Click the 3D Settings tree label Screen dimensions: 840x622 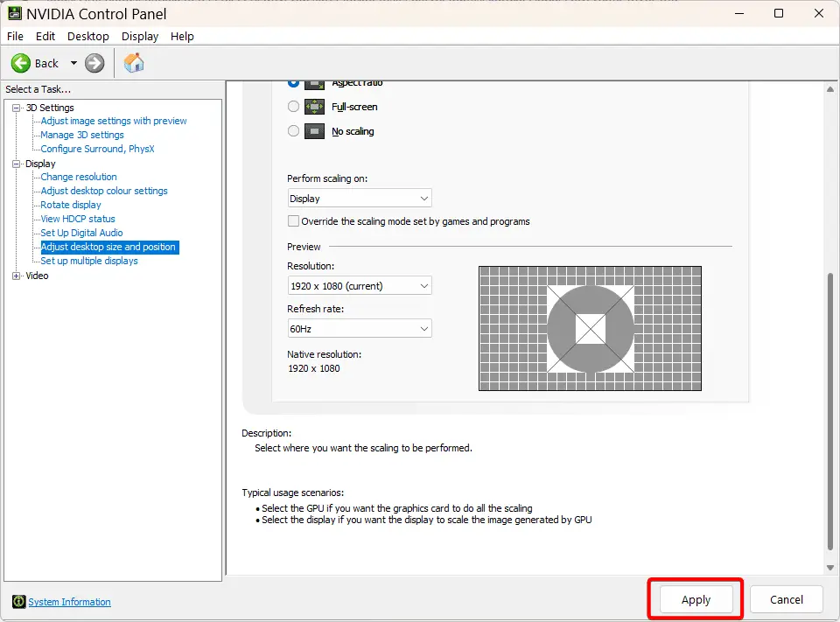[50, 108]
